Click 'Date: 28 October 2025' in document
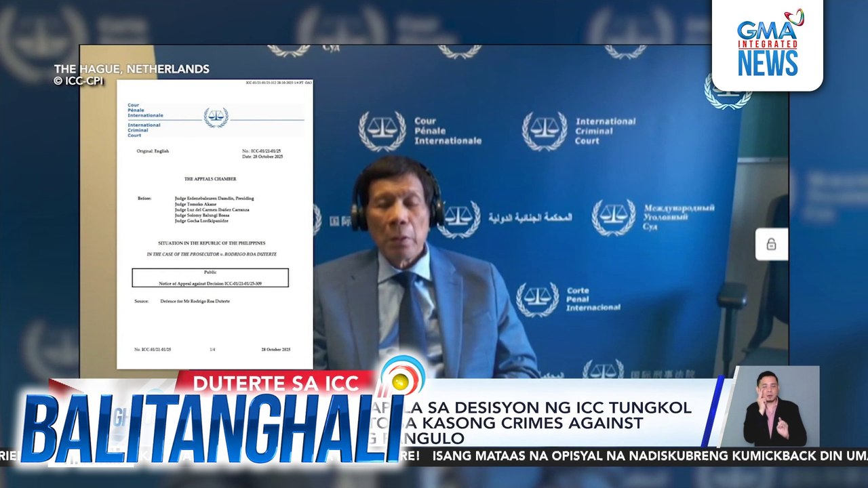 pos(262,157)
